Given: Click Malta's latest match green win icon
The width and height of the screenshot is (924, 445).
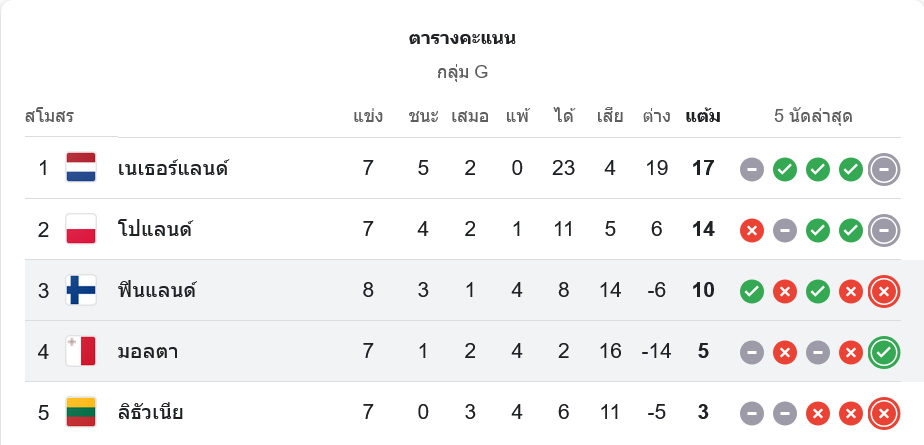Looking at the screenshot, I should [883, 353].
